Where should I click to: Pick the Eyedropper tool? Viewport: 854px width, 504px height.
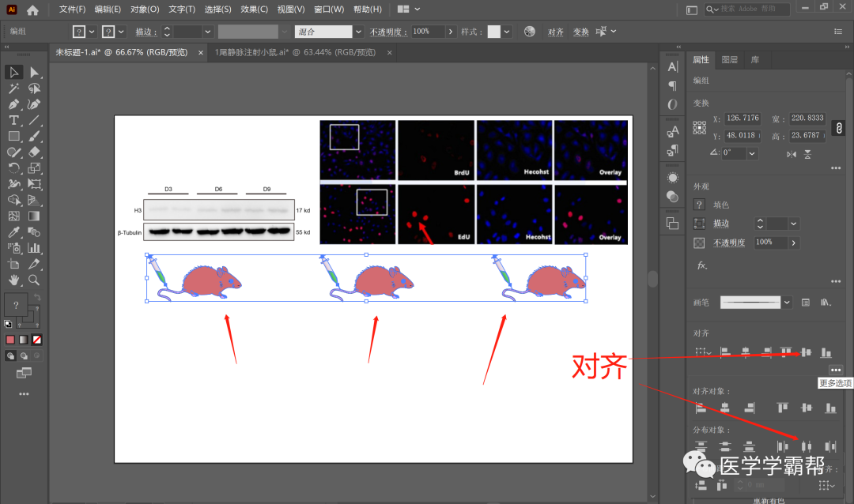tap(14, 232)
